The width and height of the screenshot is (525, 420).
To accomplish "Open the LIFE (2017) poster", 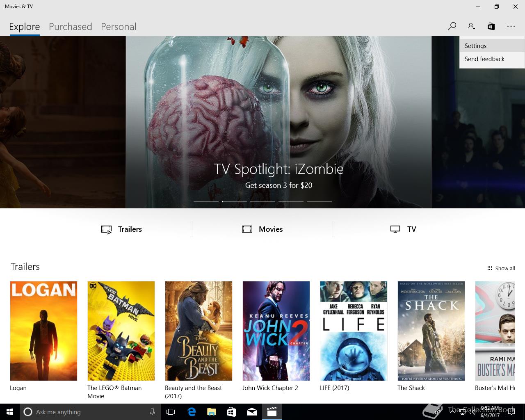I will click(354, 331).
